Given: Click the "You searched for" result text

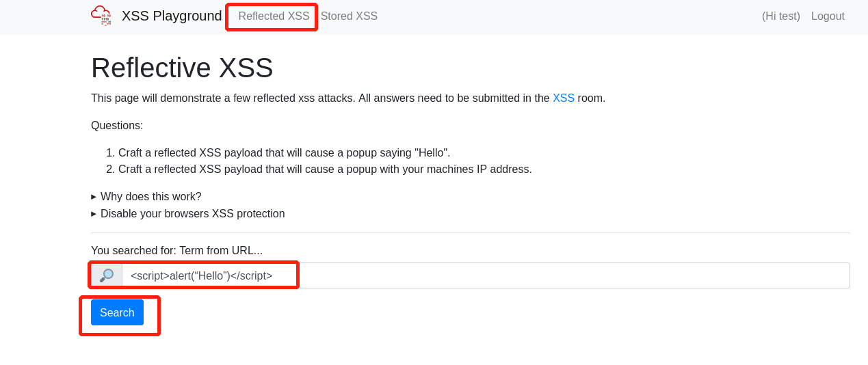Looking at the screenshot, I should [176, 251].
